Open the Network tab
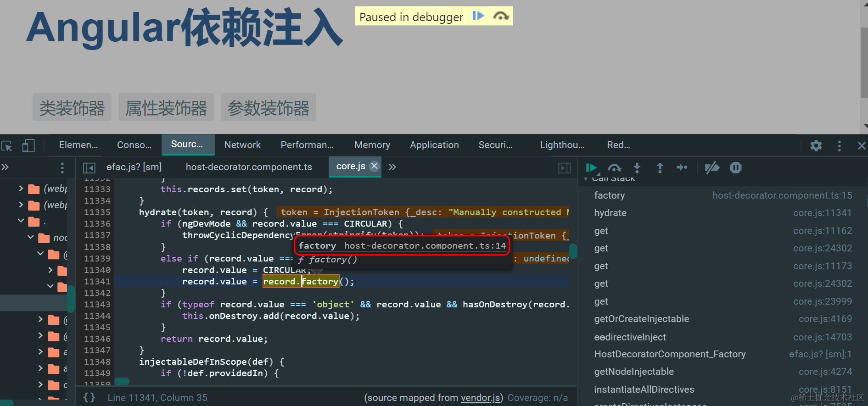Viewport: 868px width, 406px height. [x=242, y=145]
